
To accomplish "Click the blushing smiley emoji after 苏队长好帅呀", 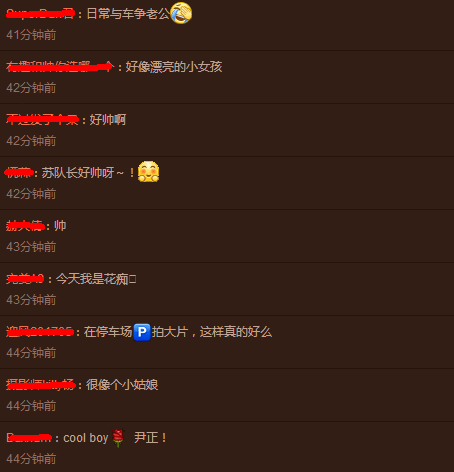I will pyautogui.click(x=148, y=172).
